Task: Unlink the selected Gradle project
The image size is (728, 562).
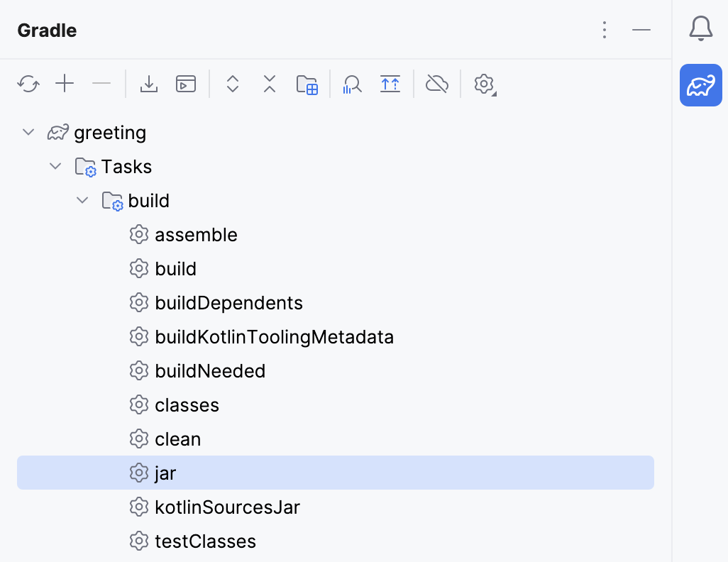Action: 101,84
